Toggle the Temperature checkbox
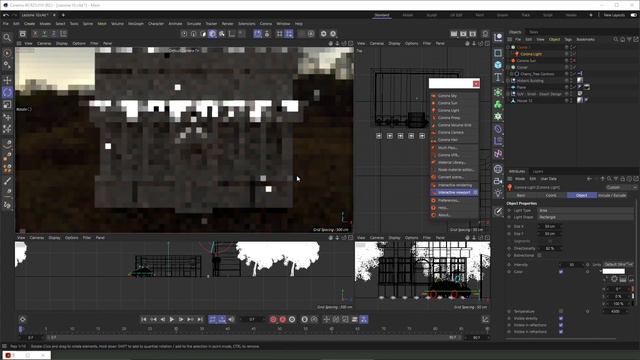The height and width of the screenshot is (360, 640). pos(561,311)
